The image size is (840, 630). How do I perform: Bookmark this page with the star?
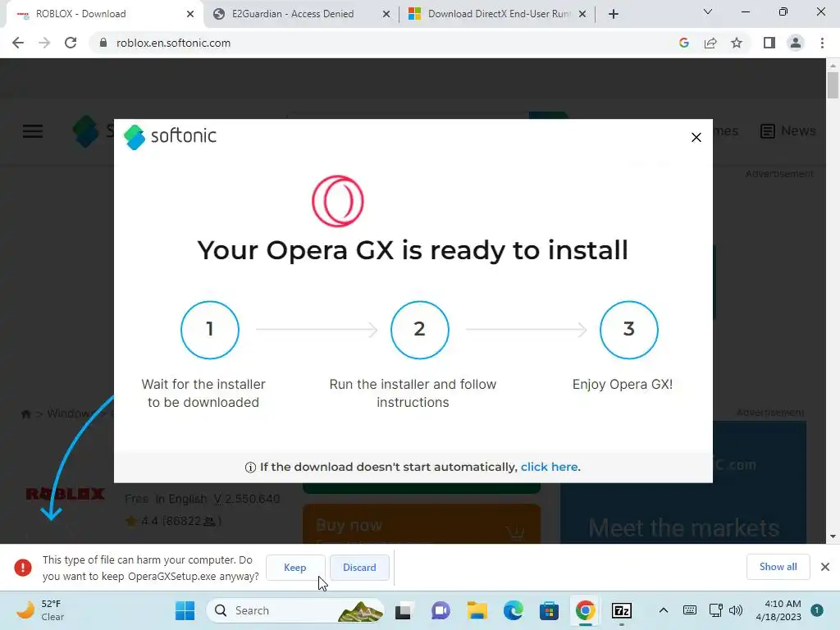pyautogui.click(x=737, y=43)
